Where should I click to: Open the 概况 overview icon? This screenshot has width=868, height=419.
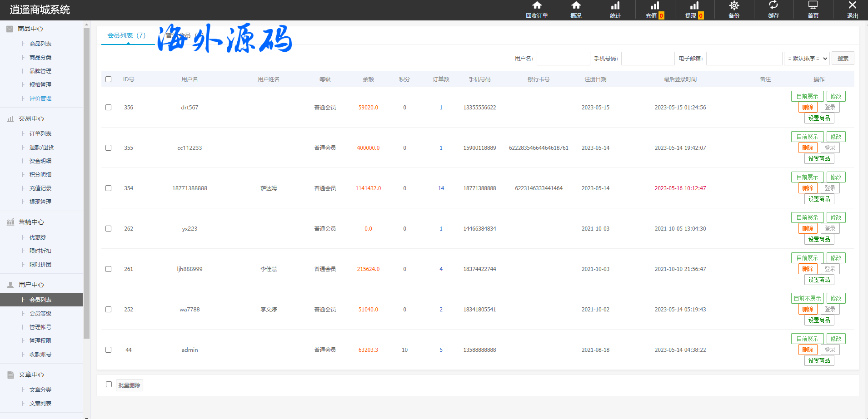pos(576,6)
